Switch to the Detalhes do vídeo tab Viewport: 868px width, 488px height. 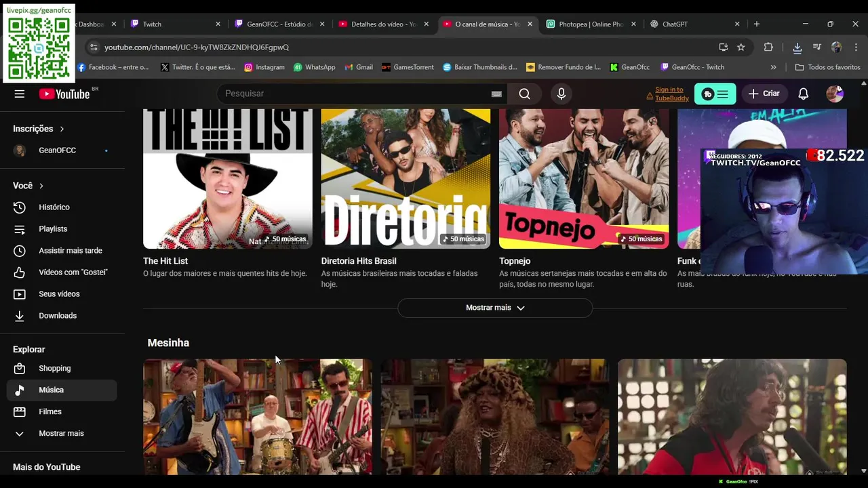pyautogui.click(x=383, y=24)
